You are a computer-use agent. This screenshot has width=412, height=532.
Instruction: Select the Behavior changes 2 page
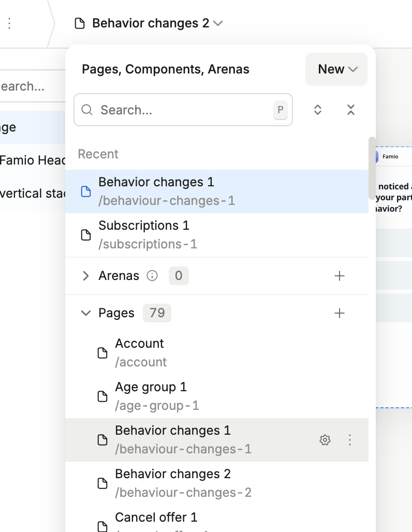tap(173, 483)
